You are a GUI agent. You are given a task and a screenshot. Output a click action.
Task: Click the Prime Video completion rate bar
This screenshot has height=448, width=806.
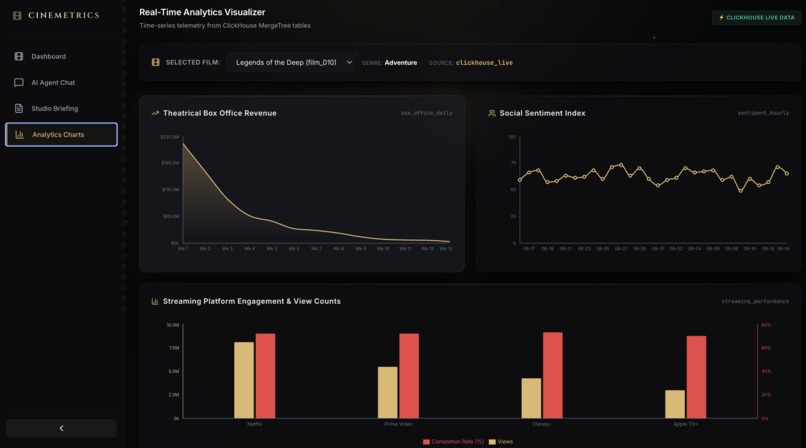(409, 376)
